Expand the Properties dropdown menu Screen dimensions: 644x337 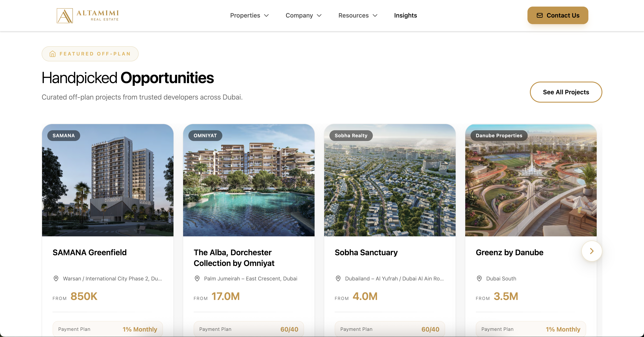click(249, 16)
